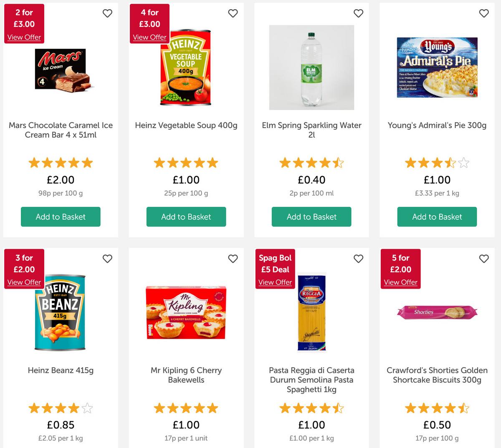Add Heinz Vegetable Soup to basket
Image resolution: width=501 pixels, height=448 pixels.
(186, 217)
